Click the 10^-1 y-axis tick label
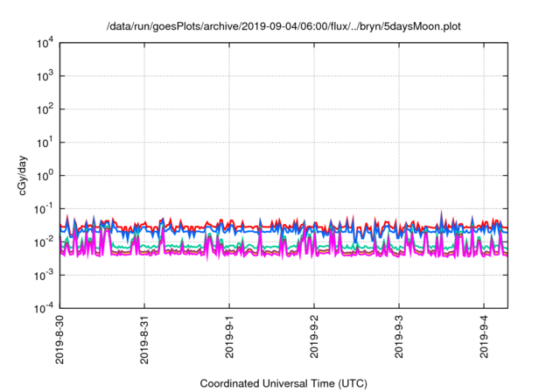 click(44, 209)
